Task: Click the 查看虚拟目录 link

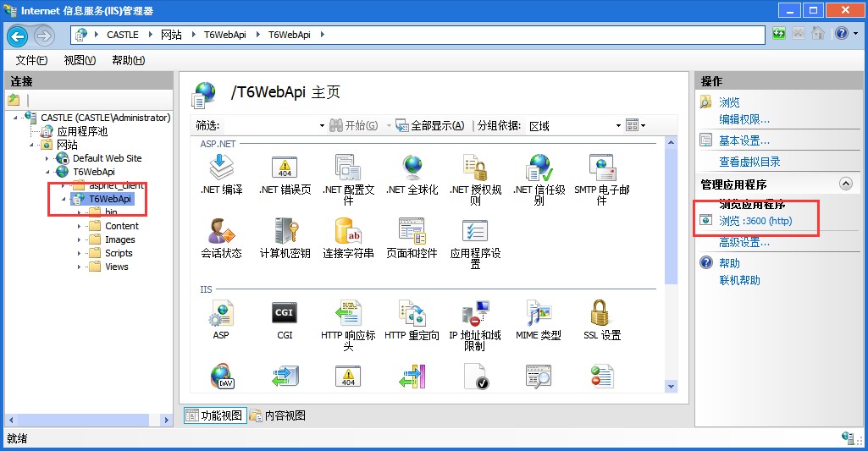Action: tap(749, 162)
